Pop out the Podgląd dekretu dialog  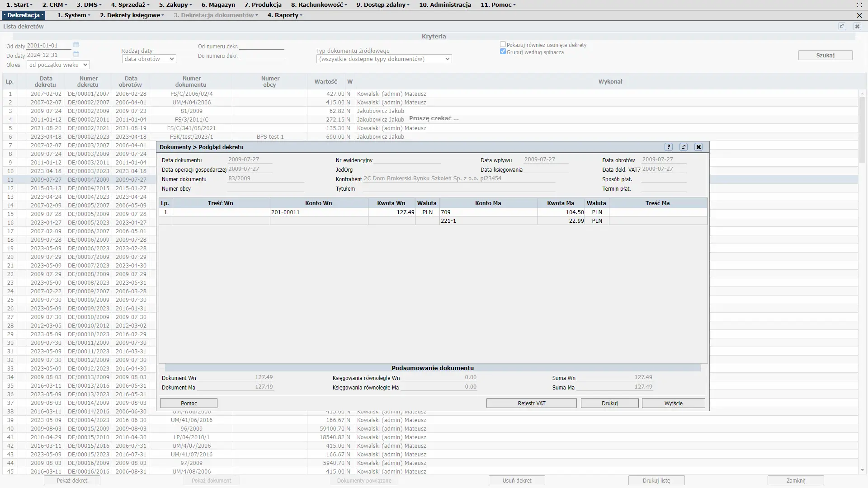[x=684, y=147]
